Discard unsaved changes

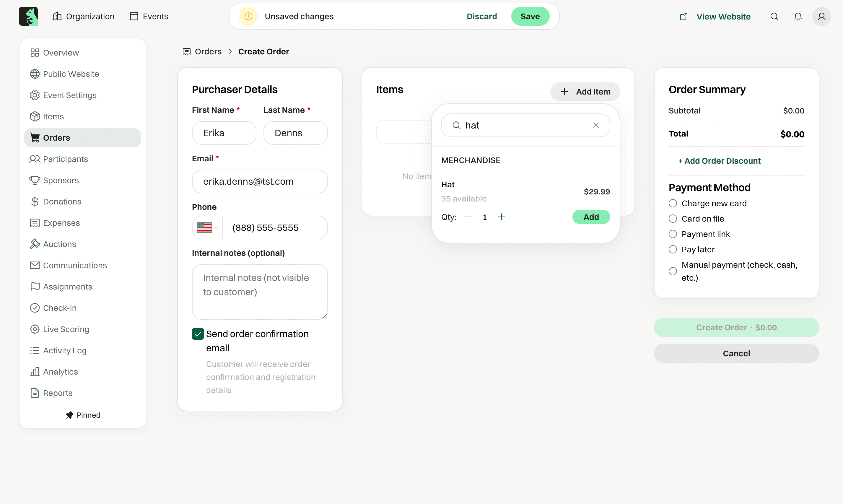(481, 16)
